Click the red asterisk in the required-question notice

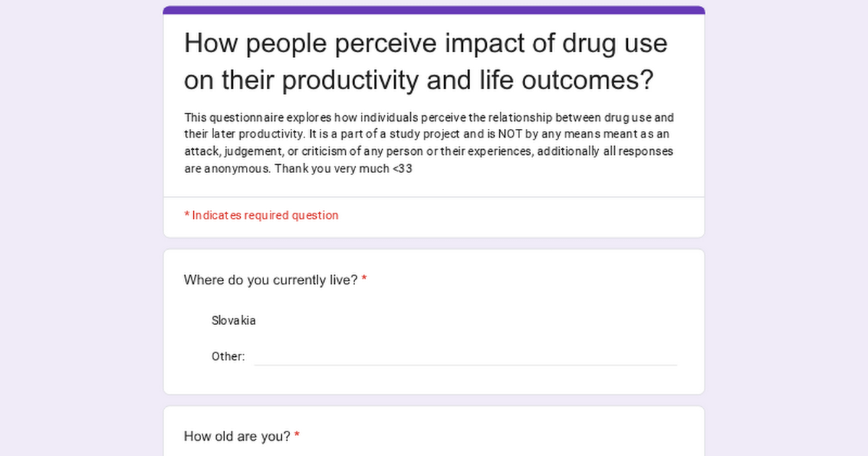pos(187,215)
